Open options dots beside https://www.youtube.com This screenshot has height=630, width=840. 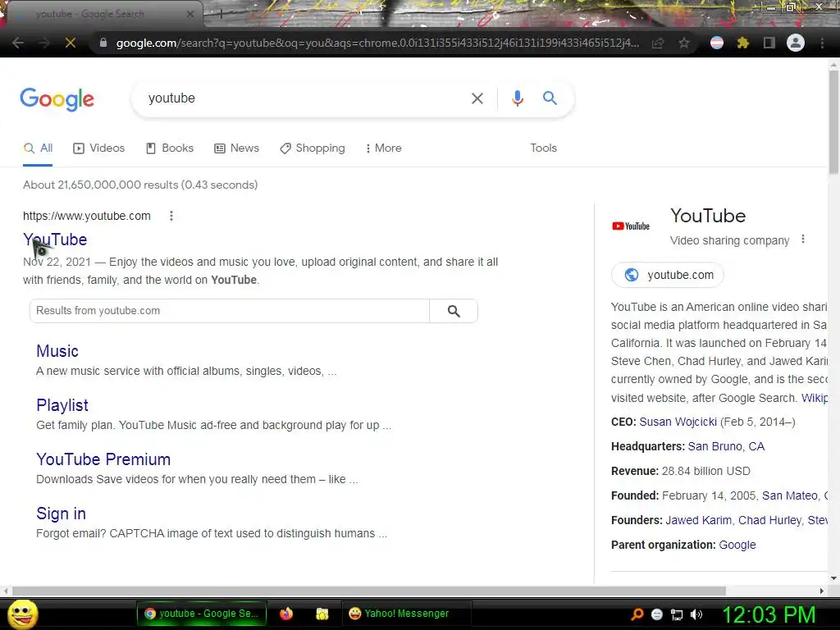(171, 216)
